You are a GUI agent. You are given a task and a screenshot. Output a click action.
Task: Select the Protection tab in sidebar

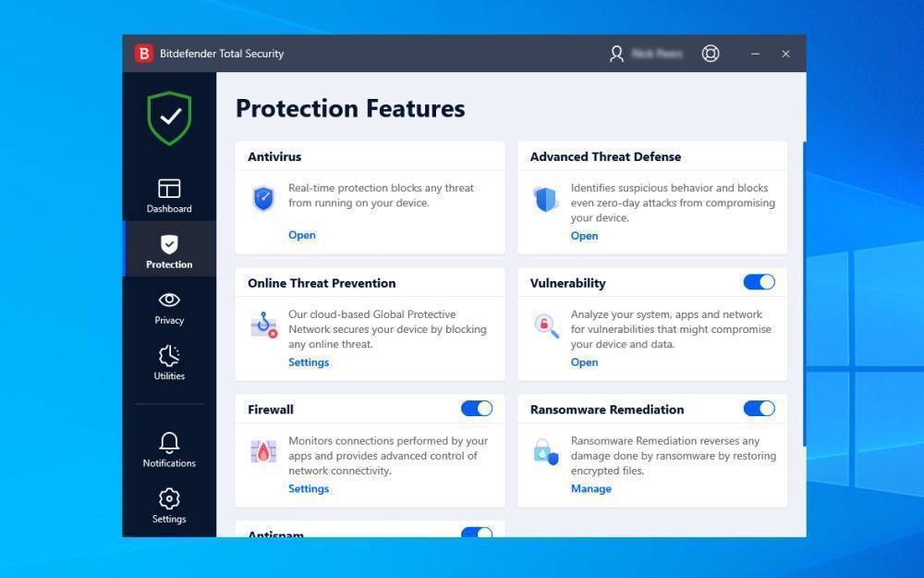(x=169, y=251)
